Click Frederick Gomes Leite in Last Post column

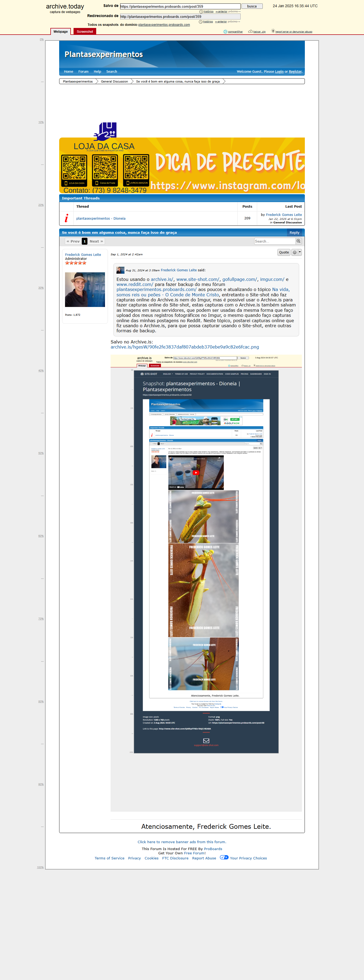pyautogui.click(x=284, y=215)
